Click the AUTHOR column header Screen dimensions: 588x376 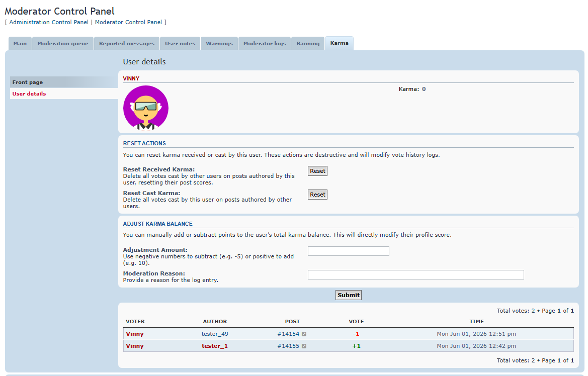coord(215,322)
